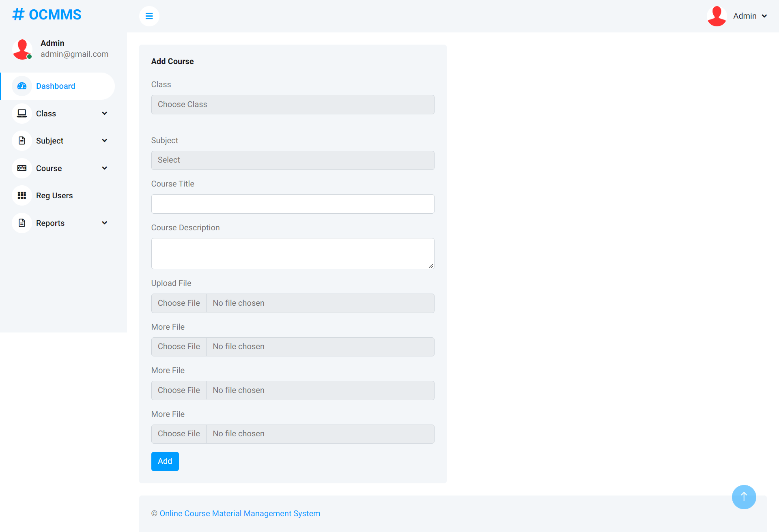
Task: Expand the Course sidebar menu chevron
Action: click(x=105, y=168)
